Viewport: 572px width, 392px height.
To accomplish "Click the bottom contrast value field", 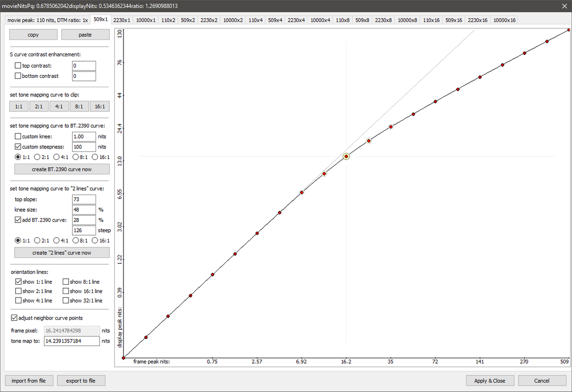I will click(x=84, y=76).
